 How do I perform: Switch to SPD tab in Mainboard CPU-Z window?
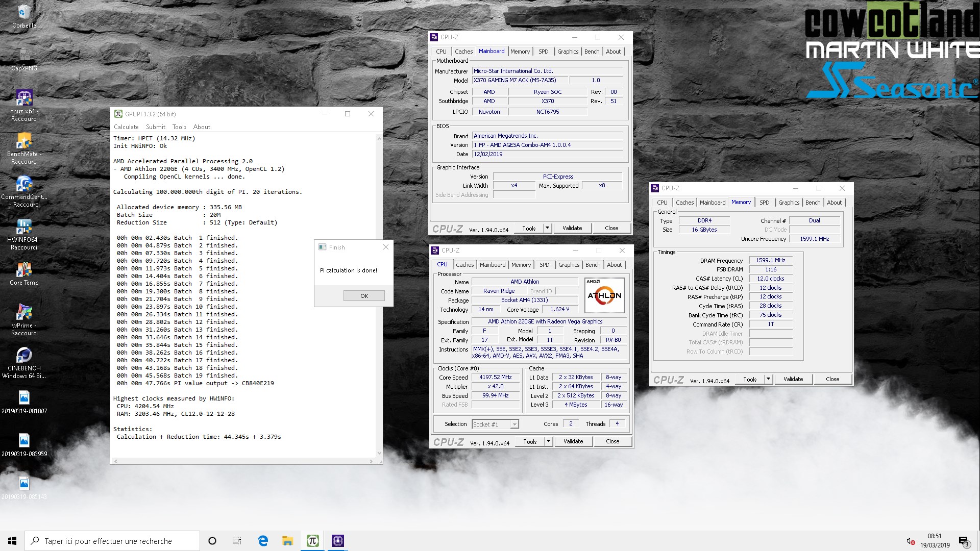point(544,52)
